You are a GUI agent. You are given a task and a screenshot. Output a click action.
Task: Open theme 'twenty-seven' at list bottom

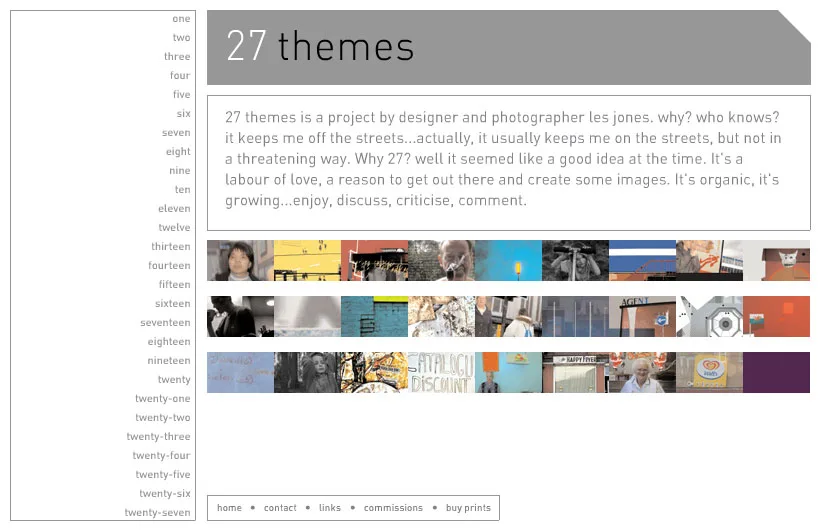click(x=157, y=513)
